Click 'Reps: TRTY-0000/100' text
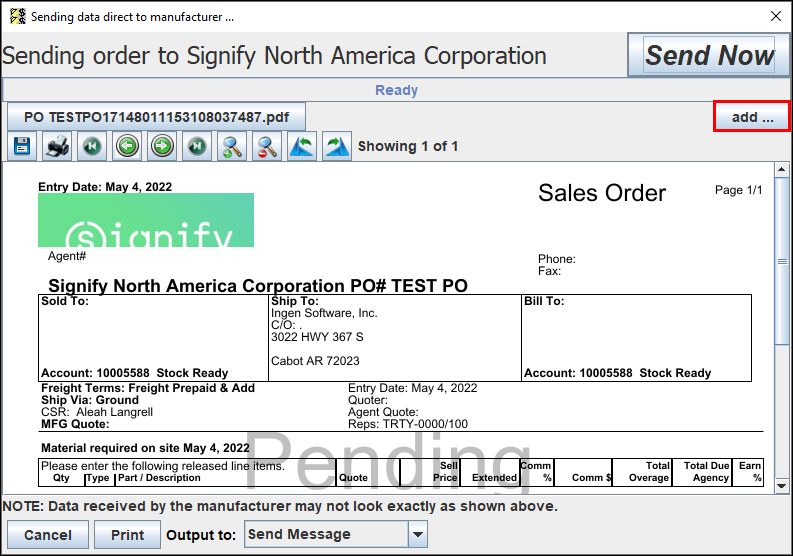Screen dimensions: 793x556 408,424
